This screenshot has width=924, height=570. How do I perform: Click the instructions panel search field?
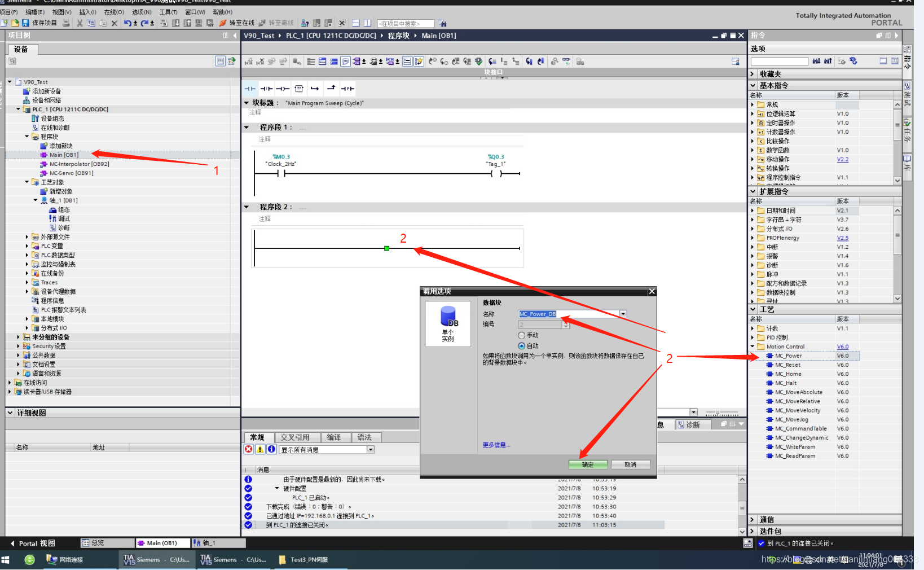[x=779, y=61]
